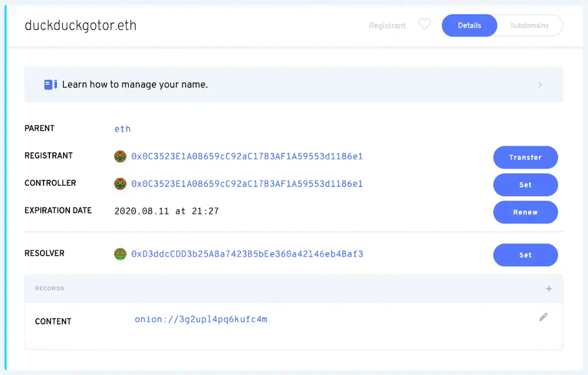Click the book icon in the info banner
This screenshot has width=588, height=375.
click(x=50, y=85)
